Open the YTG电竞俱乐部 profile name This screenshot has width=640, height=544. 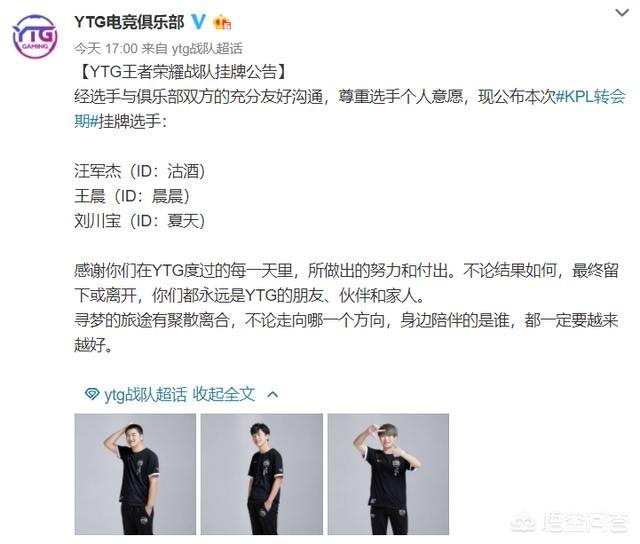(129, 22)
